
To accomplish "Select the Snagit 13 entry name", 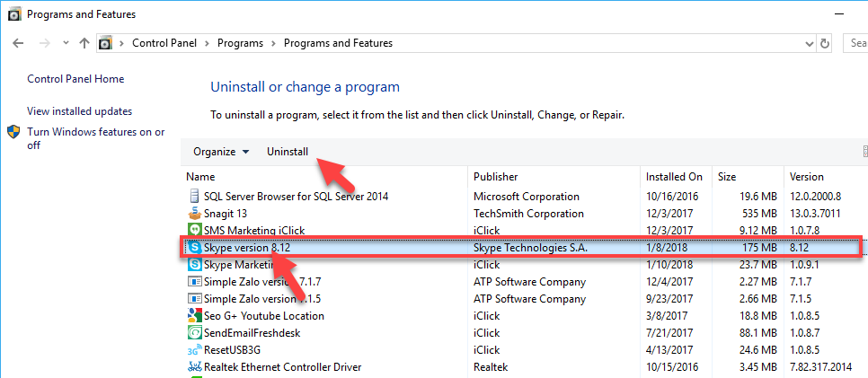I will coord(226,213).
